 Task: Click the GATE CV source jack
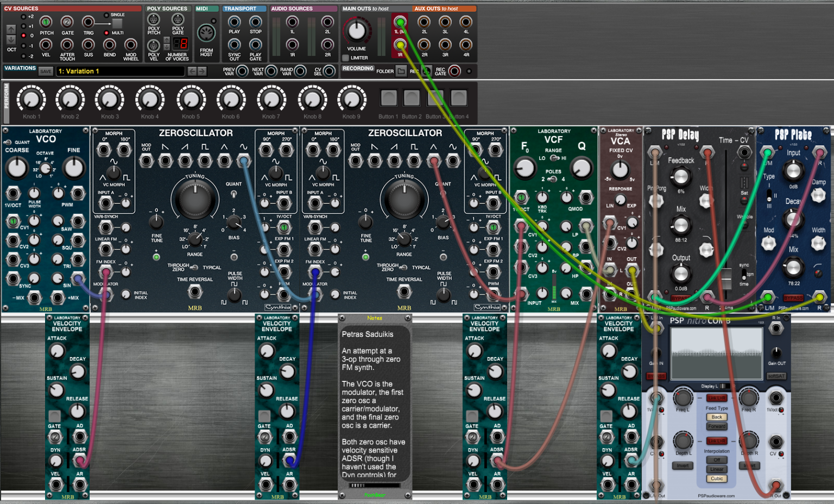[x=67, y=22]
